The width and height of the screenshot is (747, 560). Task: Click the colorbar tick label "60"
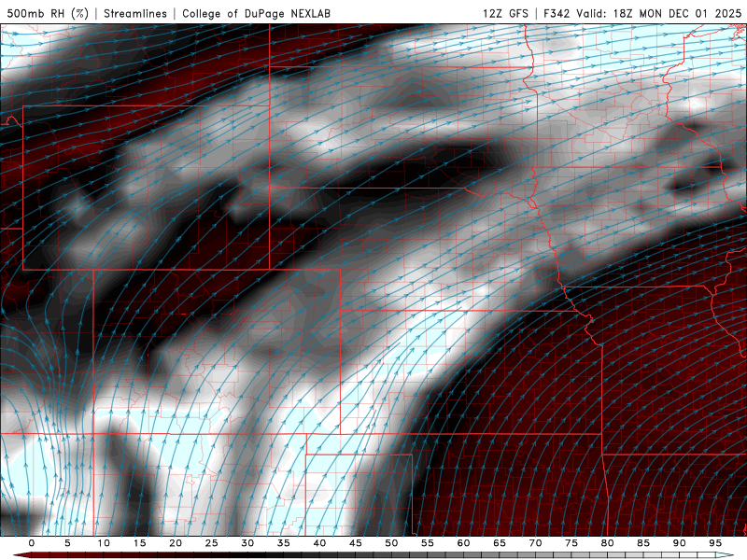(463, 543)
